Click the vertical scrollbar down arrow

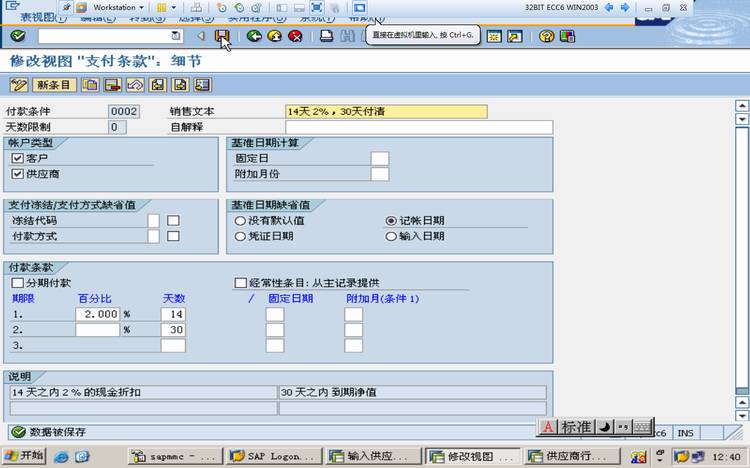[x=742, y=415]
